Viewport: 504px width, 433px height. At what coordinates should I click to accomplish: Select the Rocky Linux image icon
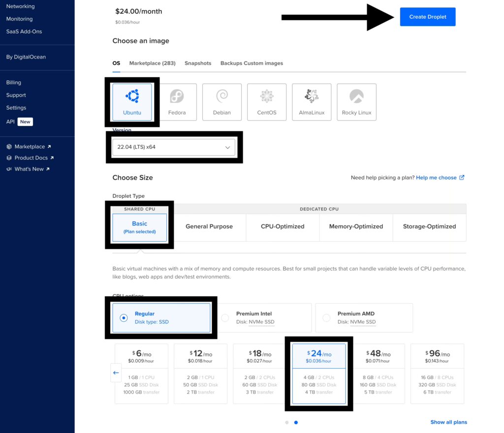(356, 96)
